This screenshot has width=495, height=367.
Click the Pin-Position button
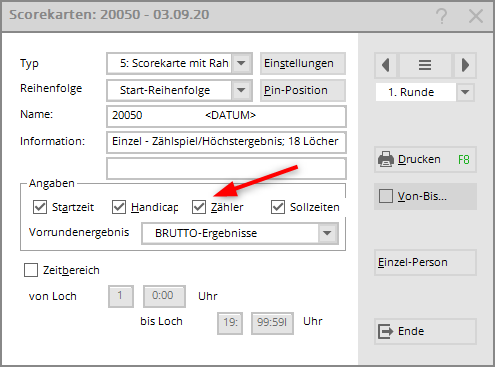click(x=303, y=90)
